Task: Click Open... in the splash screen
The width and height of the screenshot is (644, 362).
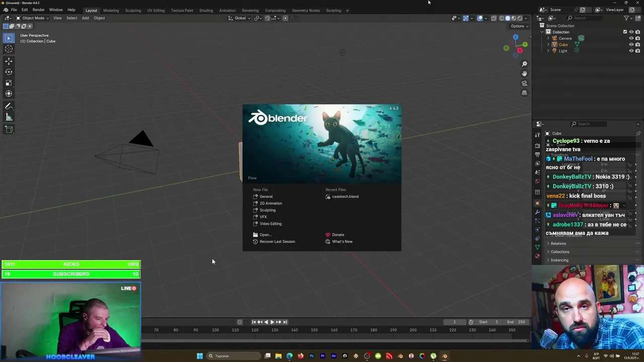Action: [265, 235]
